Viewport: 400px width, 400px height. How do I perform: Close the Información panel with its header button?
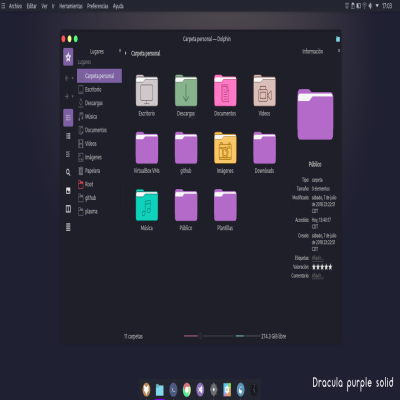pos(339,51)
